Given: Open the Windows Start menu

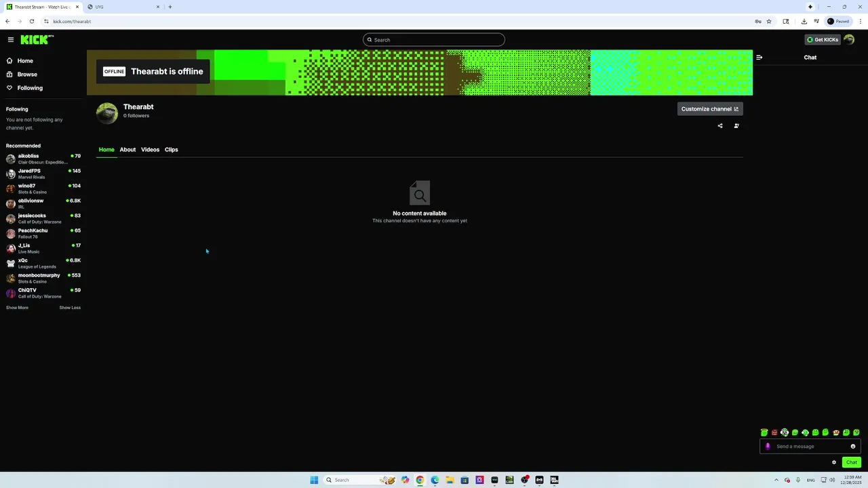Looking at the screenshot, I should [314, 480].
